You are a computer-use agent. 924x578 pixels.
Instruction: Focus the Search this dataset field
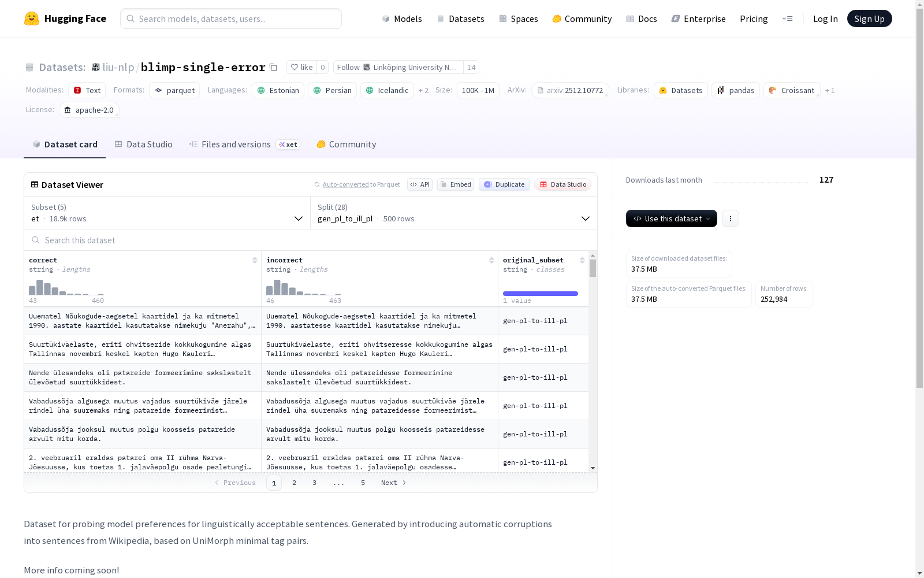[x=311, y=240]
